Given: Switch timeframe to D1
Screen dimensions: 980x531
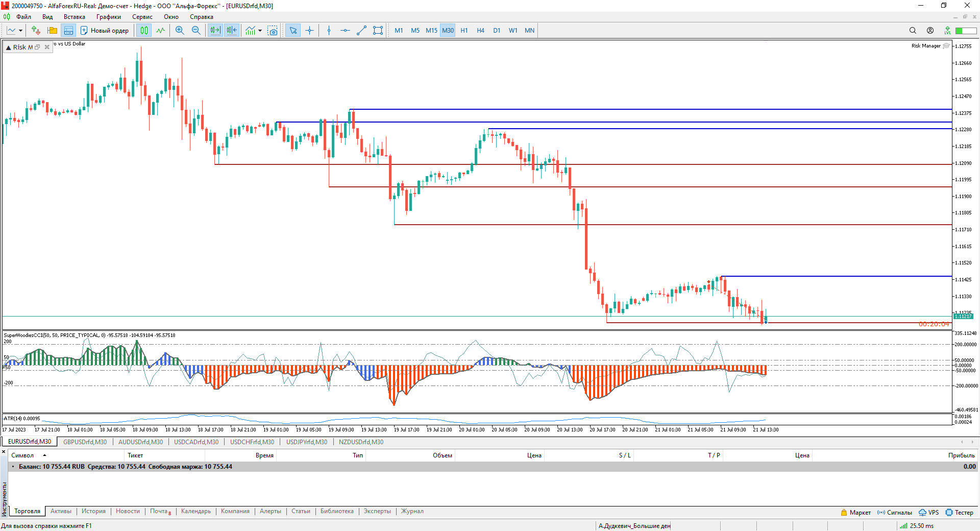Looking at the screenshot, I should point(497,31).
